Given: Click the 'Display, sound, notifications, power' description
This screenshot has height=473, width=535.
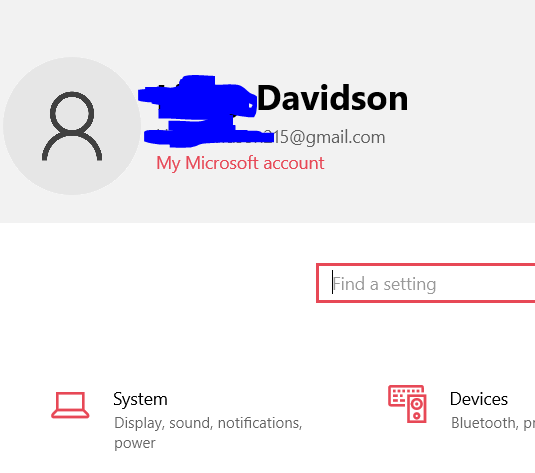Looking at the screenshot, I should (208, 433).
